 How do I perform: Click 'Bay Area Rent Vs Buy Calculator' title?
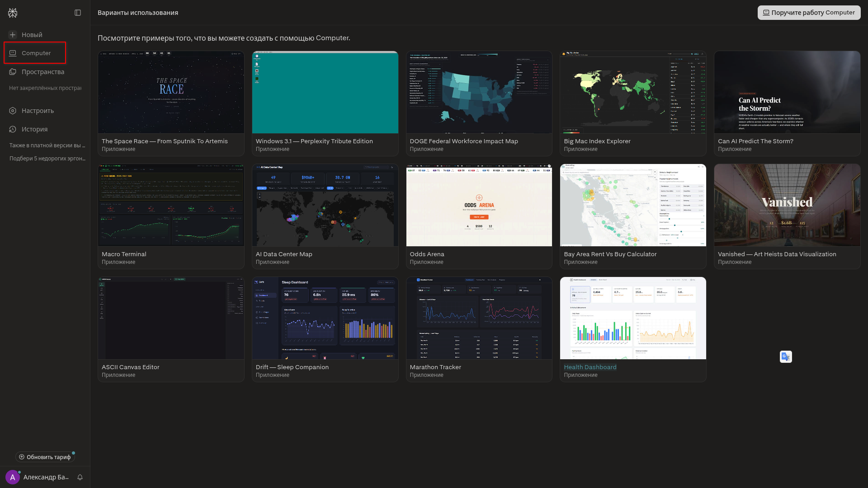610,254
